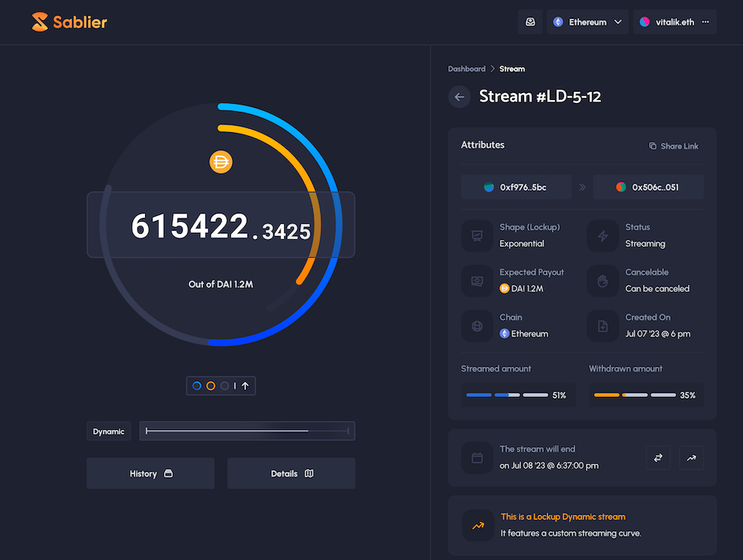Click the Stream breadcrumb
The width and height of the screenshot is (743, 560).
click(x=512, y=68)
